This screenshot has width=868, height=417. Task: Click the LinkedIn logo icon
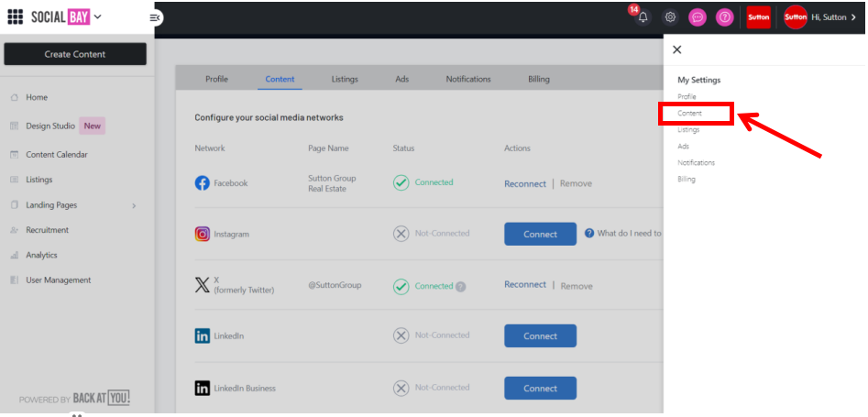click(x=202, y=336)
